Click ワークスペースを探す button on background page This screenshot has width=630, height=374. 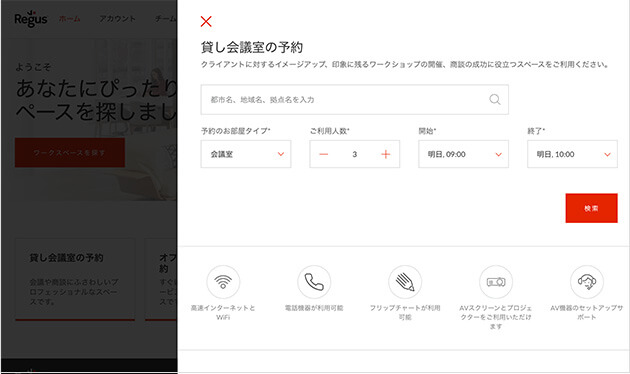pos(70,153)
